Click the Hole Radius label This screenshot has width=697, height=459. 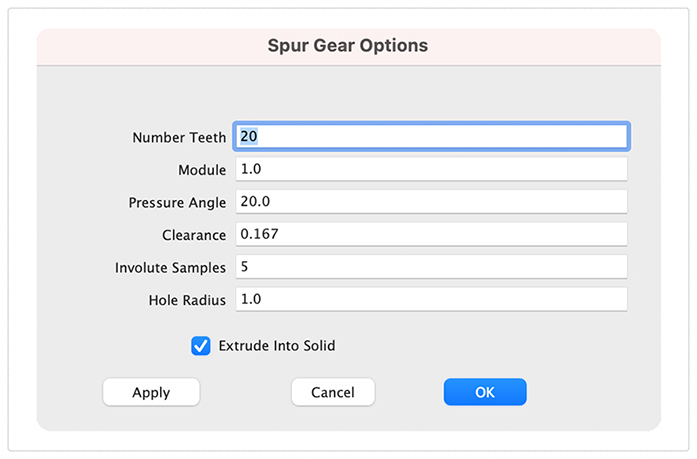pos(187,300)
